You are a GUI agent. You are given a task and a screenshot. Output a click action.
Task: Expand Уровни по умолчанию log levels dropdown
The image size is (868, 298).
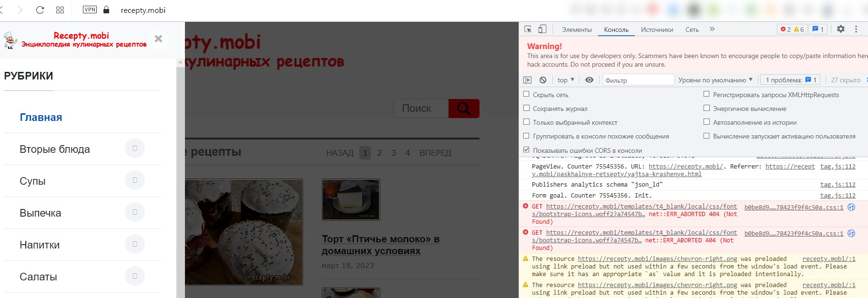point(715,80)
